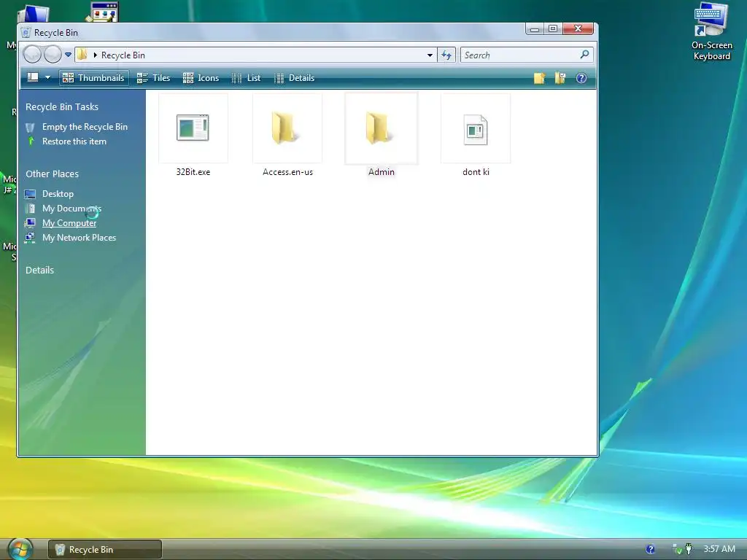Click the Forward navigation button
Viewport: 747px width, 560px height.
coord(53,55)
